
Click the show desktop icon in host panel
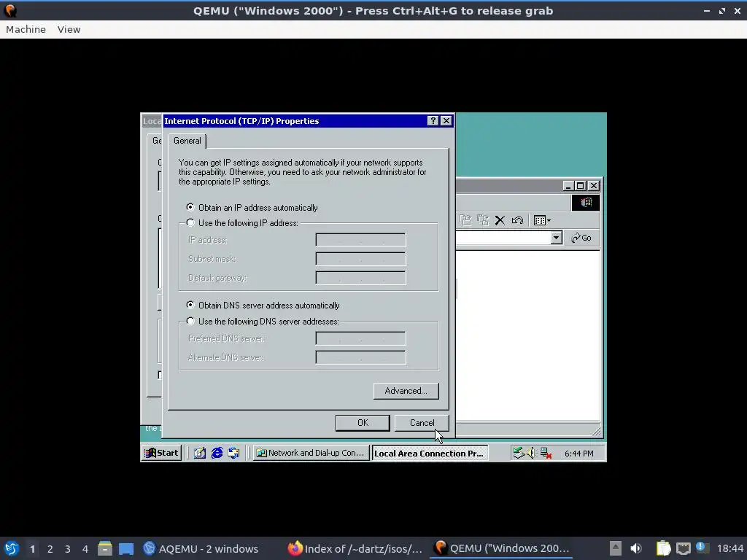[126, 549]
